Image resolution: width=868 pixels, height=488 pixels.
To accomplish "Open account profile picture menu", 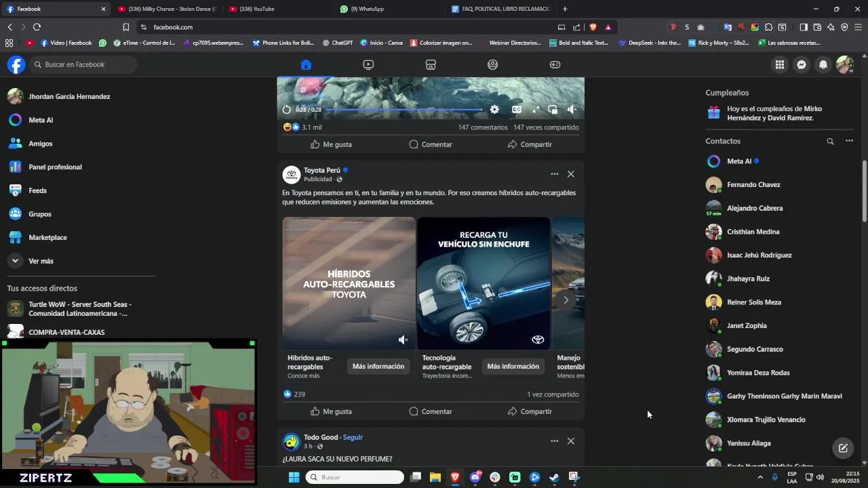I will point(844,64).
